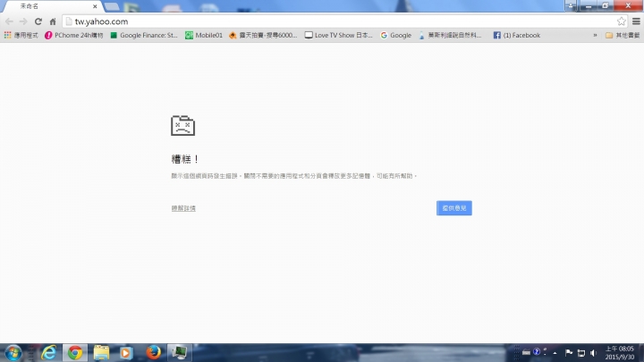Open the Other Bookmarks folder
Screen dimensions: 644x362
coord(623,35)
